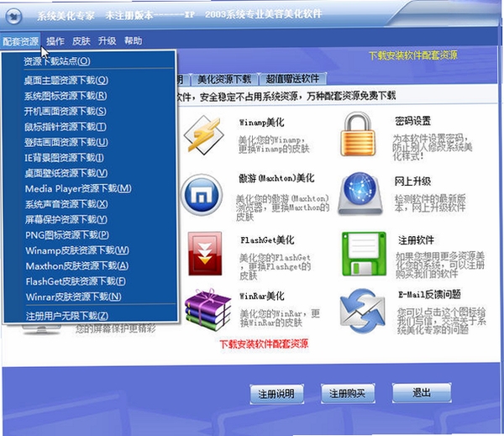Click the 密码设置 heading
Viewport: 504px width, 436px height.
412,121
